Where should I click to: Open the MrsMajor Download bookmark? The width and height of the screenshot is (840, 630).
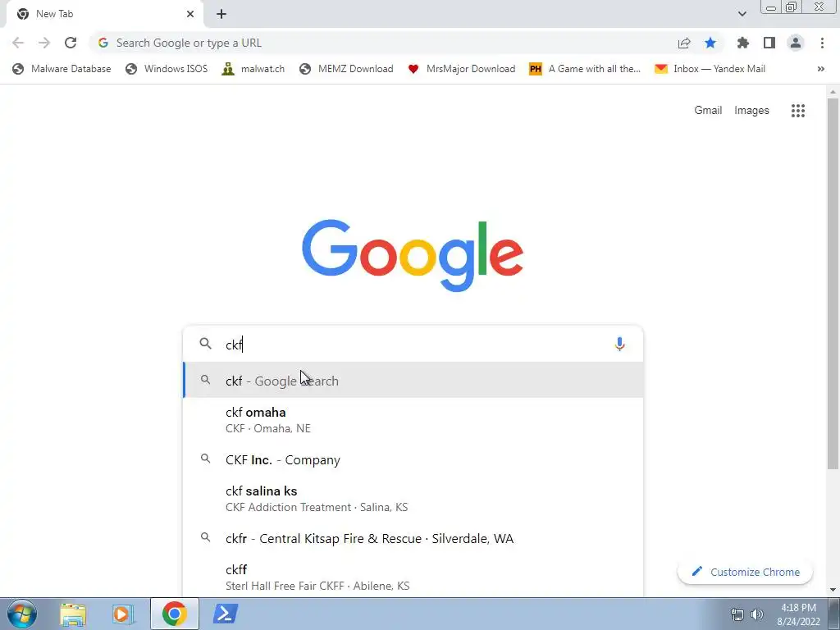tap(461, 69)
